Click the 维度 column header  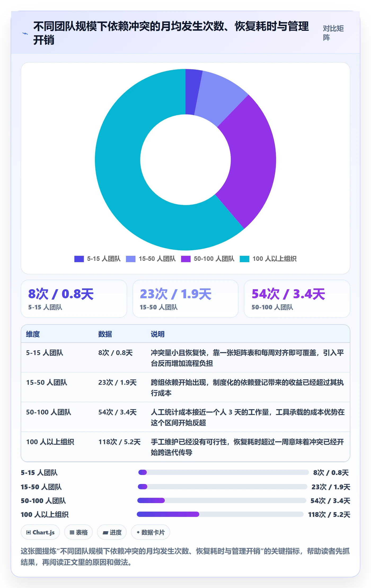[x=33, y=334]
